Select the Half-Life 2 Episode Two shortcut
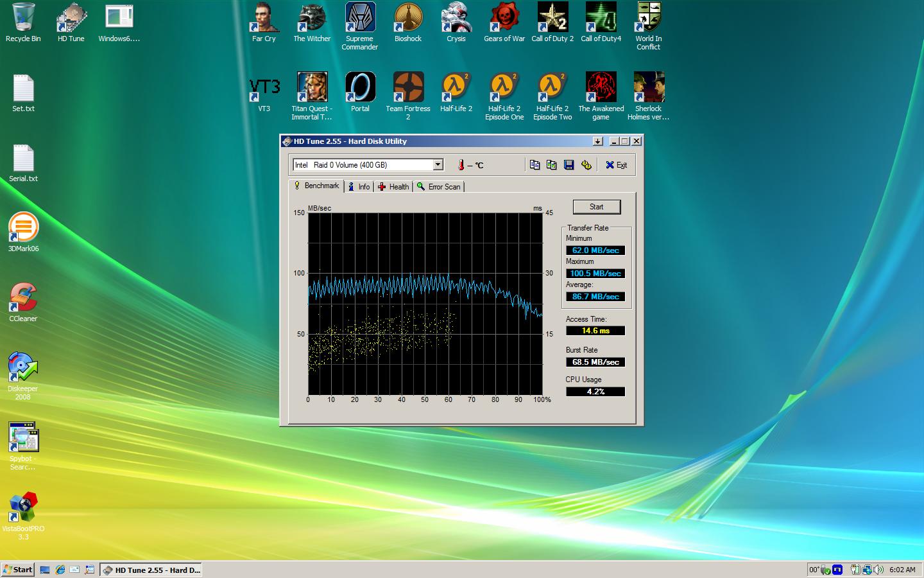Screen dimensions: 924x578 tap(552, 96)
